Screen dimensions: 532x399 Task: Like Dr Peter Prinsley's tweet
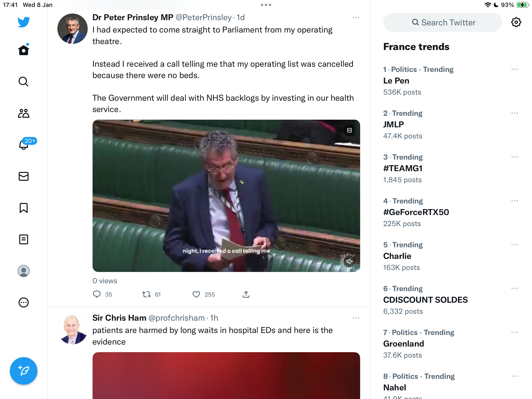pyautogui.click(x=196, y=294)
